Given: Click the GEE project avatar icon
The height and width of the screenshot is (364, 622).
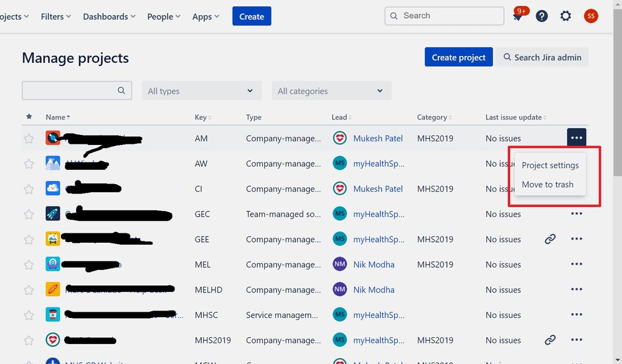Looking at the screenshot, I should pyautogui.click(x=53, y=239).
